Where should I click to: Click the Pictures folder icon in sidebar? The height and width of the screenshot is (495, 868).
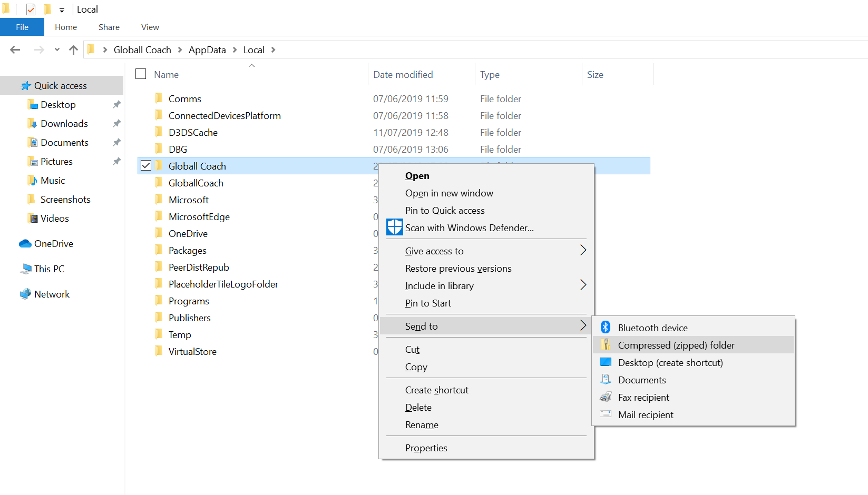[32, 162]
